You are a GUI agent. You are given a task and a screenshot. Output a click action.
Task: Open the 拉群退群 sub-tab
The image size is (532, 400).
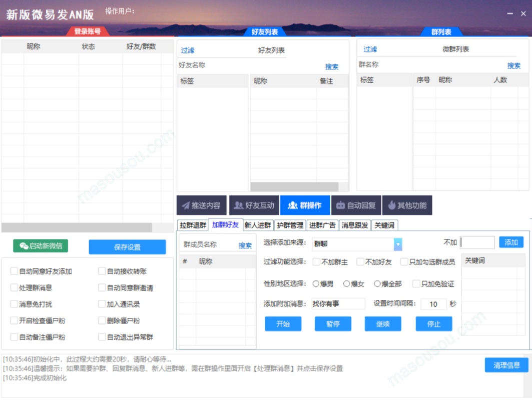pos(193,225)
